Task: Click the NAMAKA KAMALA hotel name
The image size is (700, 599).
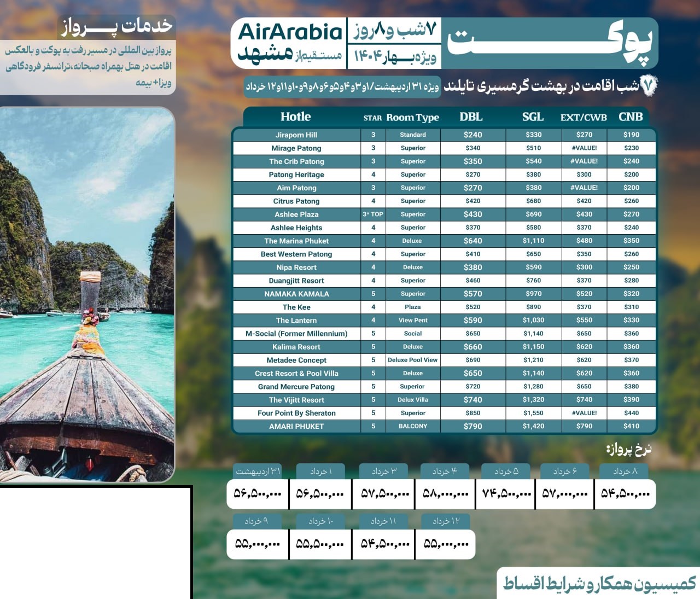Action: [x=296, y=294]
